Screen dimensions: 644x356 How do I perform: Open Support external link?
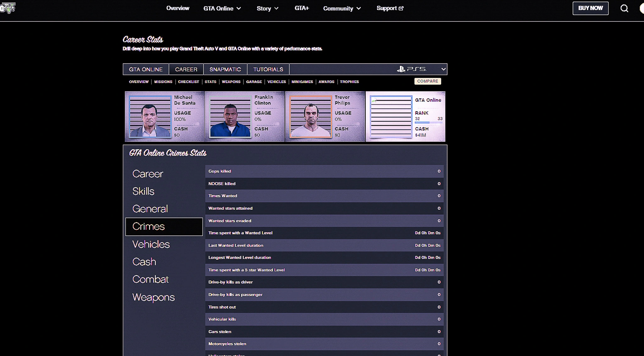click(390, 8)
